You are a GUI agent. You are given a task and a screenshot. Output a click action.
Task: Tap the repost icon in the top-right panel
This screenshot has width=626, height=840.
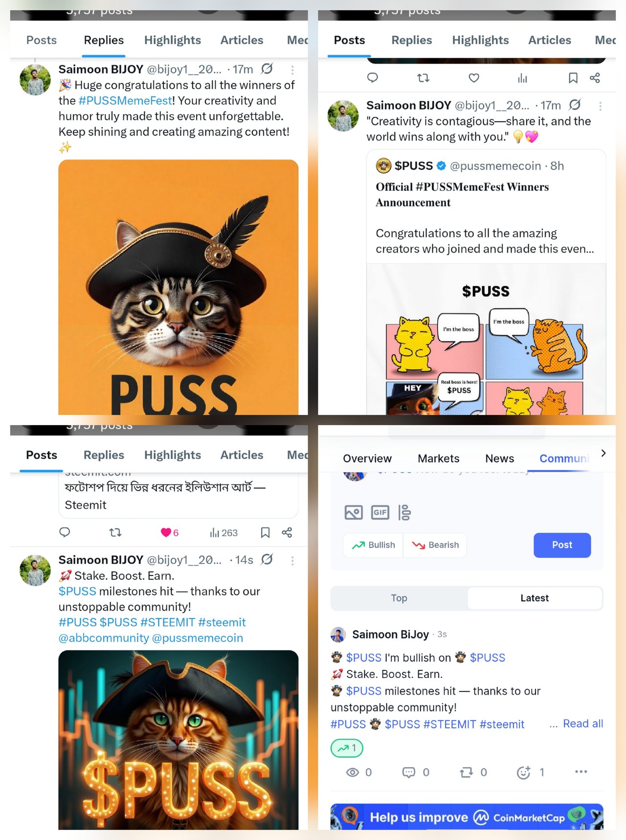(x=423, y=78)
